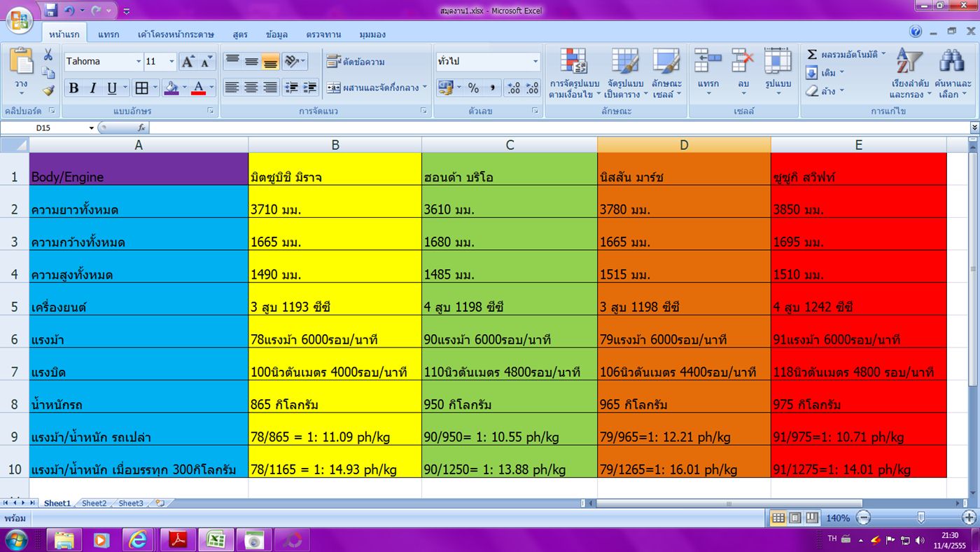The height and width of the screenshot is (552, 980).
Task: Click the Copy icon
Action: pos(48,72)
